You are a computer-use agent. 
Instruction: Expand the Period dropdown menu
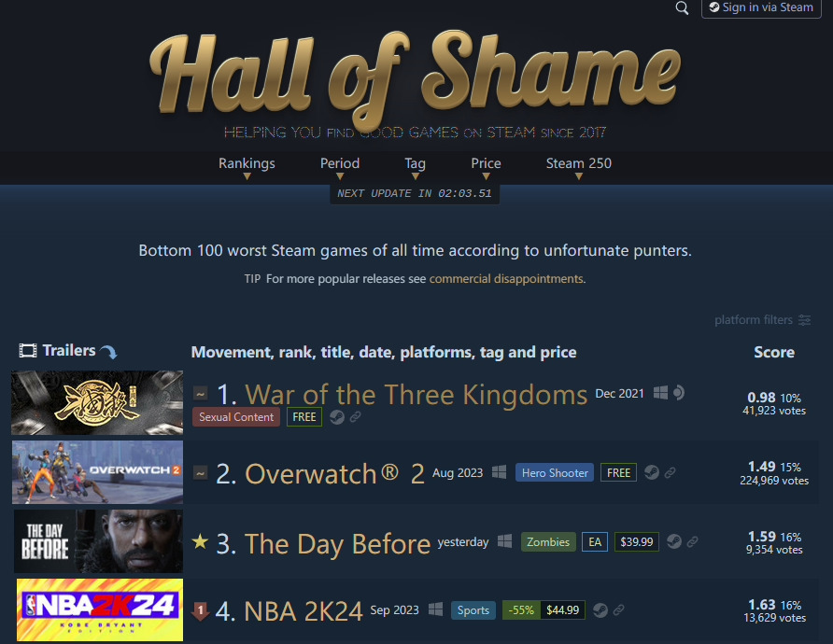(x=340, y=167)
